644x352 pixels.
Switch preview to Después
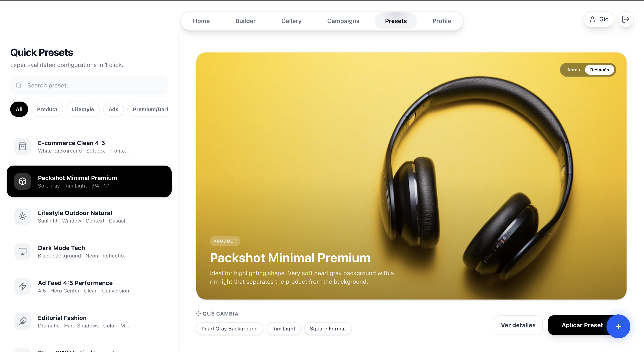pyautogui.click(x=599, y=70)
